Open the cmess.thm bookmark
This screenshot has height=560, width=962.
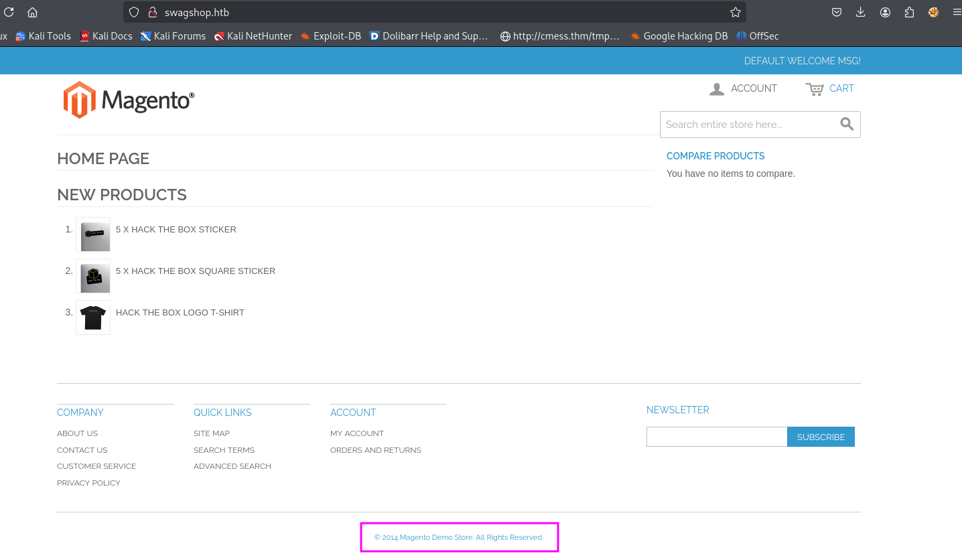[x=559, y=36]
